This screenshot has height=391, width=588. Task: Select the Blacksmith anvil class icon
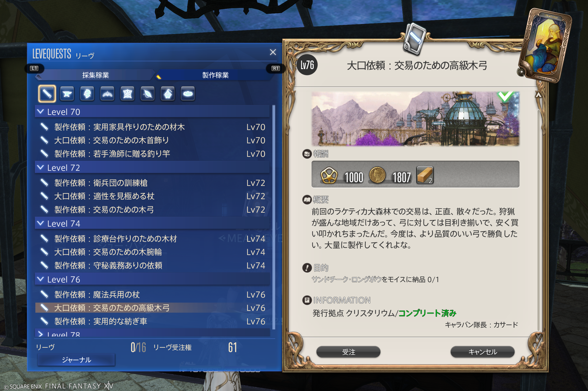point(67,94)
